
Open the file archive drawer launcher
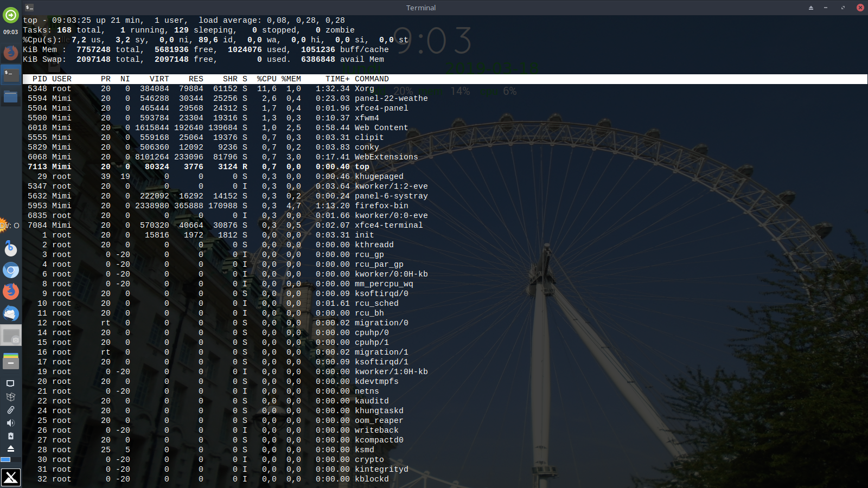point(11,361)
